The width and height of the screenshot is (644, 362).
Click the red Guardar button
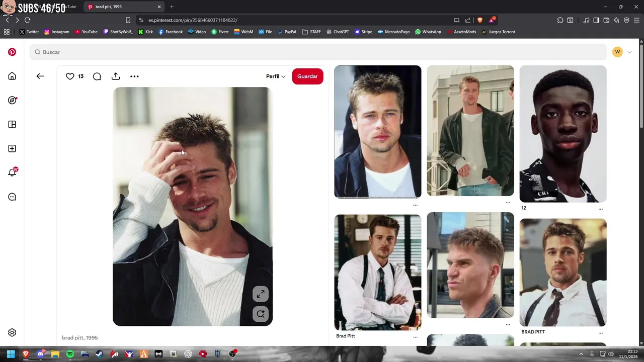pyautogui.click(x=307, y=76)
